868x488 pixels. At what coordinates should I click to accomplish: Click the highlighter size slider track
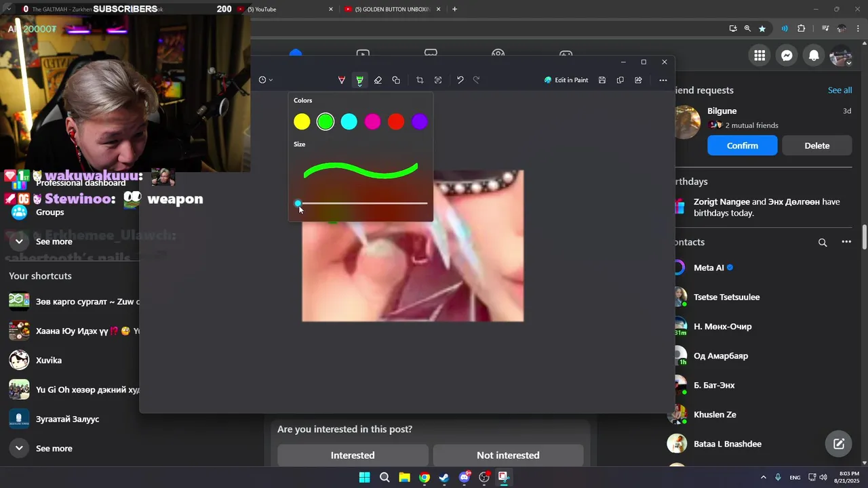click(x=362, y=203)
